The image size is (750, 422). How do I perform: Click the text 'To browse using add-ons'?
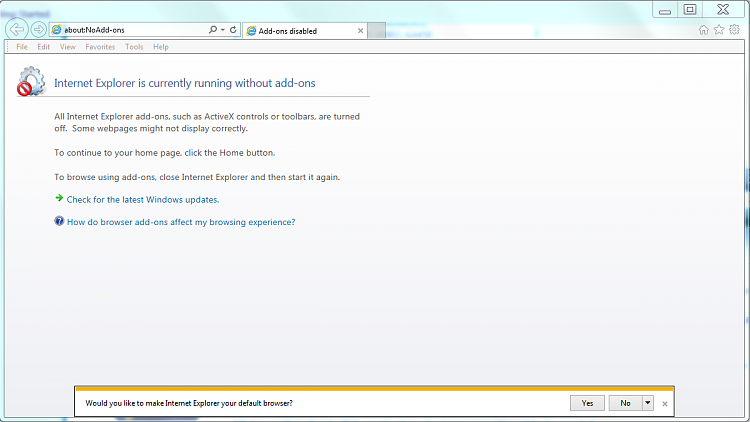pyautogui.click(x=105, y=177)
